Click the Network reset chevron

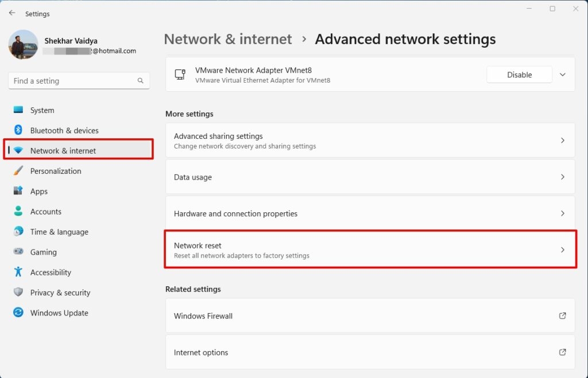click(x=563, y=250)
